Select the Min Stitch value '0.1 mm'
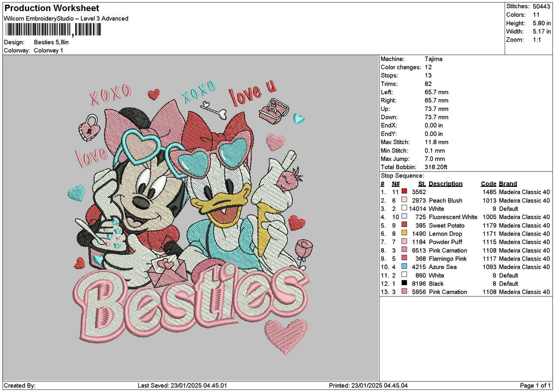Image resolution: width=555 pixels, height=392 pixels. click(x=435, y=151)
